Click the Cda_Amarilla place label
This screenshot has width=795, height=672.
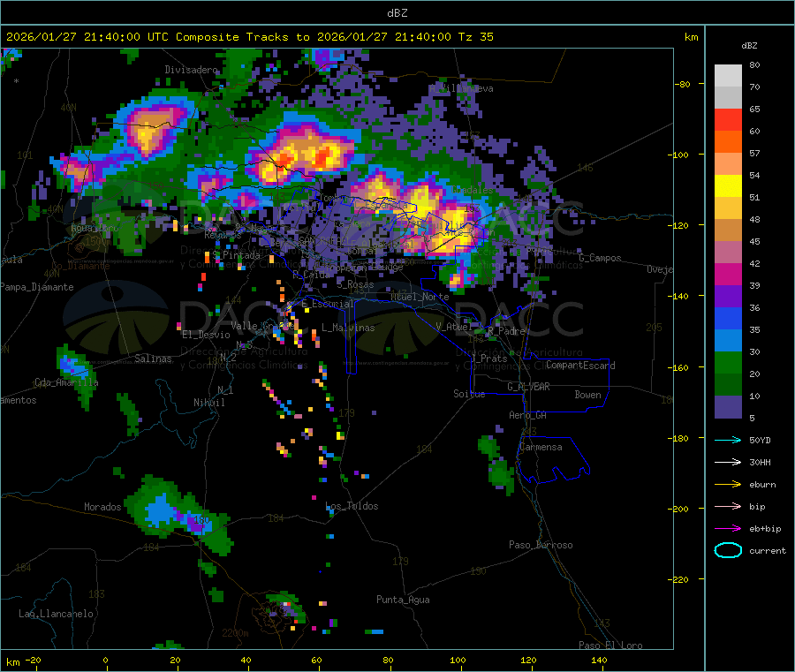(66, 382)
